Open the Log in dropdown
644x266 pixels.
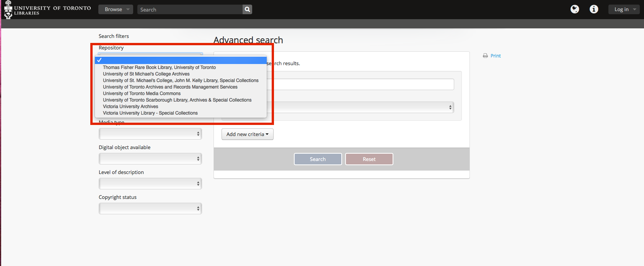[x=624, y=10]
